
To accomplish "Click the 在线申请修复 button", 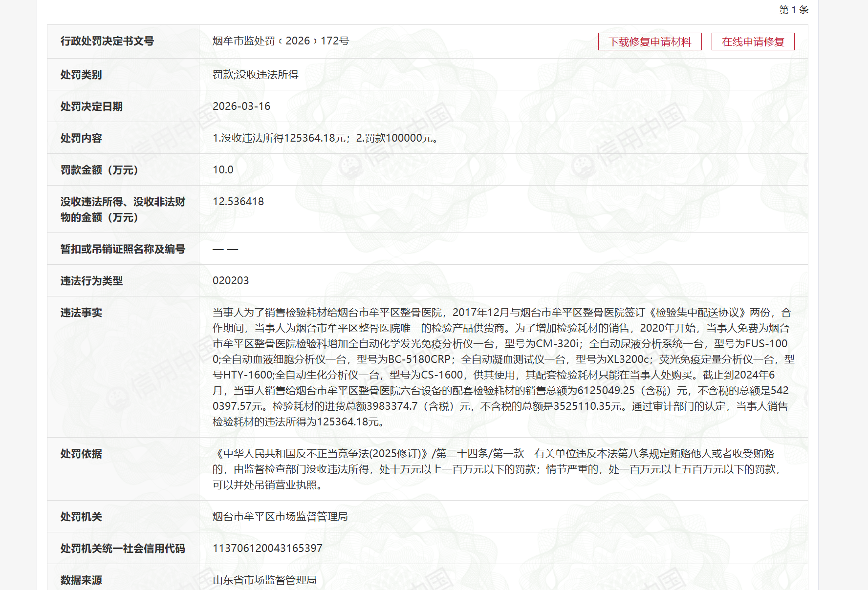I will [x=753, y=42].
